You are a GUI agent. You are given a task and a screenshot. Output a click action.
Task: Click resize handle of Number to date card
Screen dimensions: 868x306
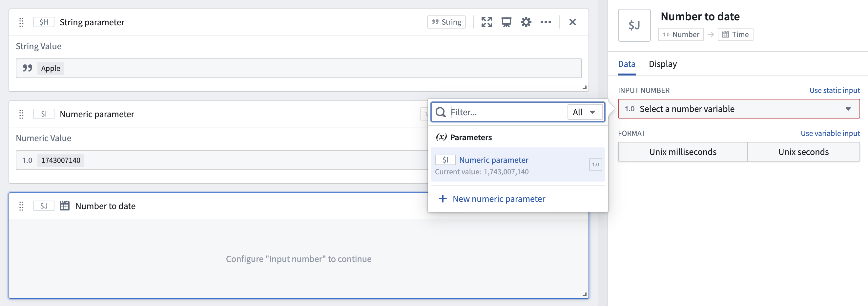(585, 295)
